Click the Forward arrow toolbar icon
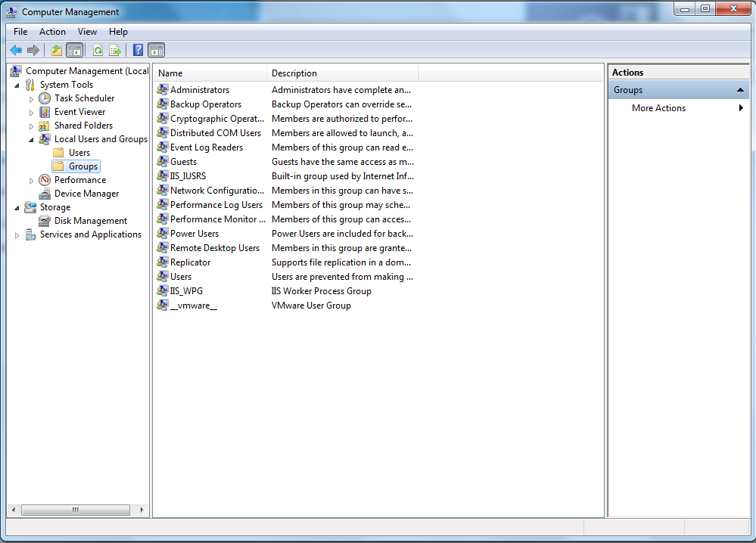Viewport: 756px width, 543px height. (33, 50)
